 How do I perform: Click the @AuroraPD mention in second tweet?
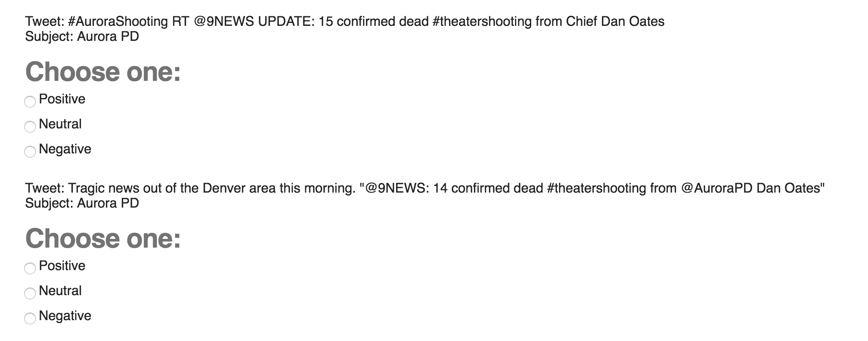717,188
